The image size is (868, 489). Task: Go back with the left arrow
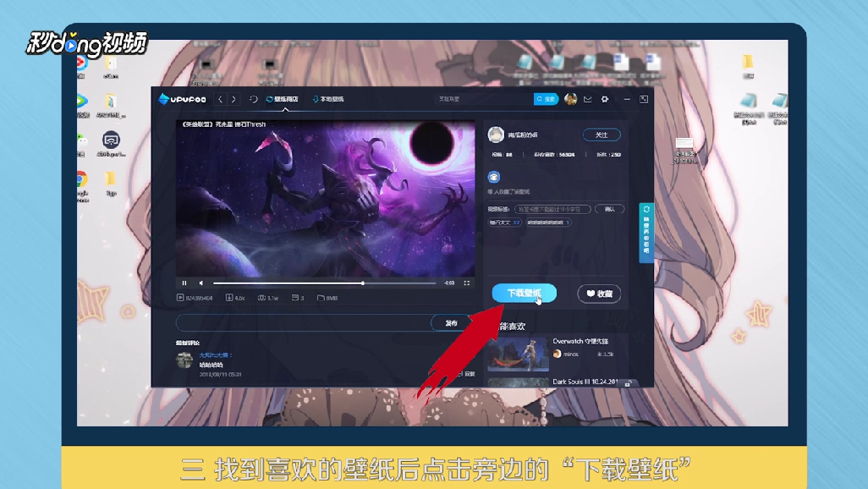point(220,99)
